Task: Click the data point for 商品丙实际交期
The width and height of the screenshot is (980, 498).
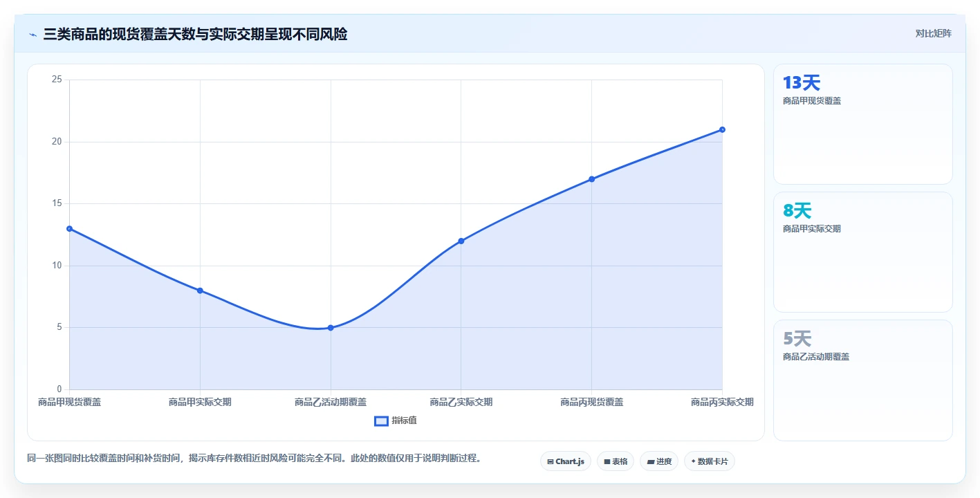Action: (722, 129)
